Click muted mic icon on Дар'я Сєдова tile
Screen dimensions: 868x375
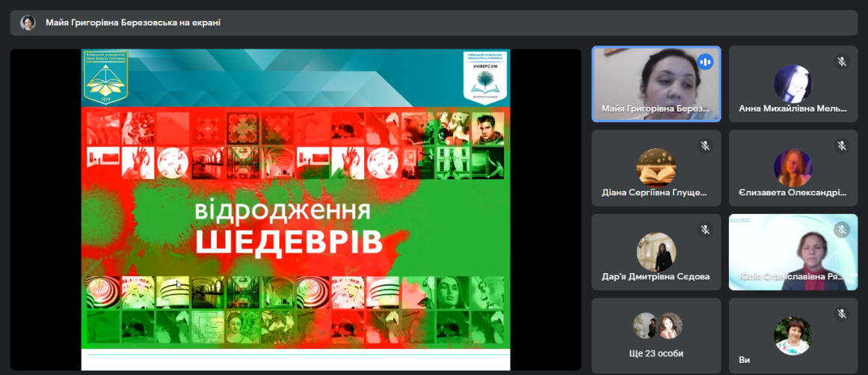pyautogui.click(x=705, y=229)
